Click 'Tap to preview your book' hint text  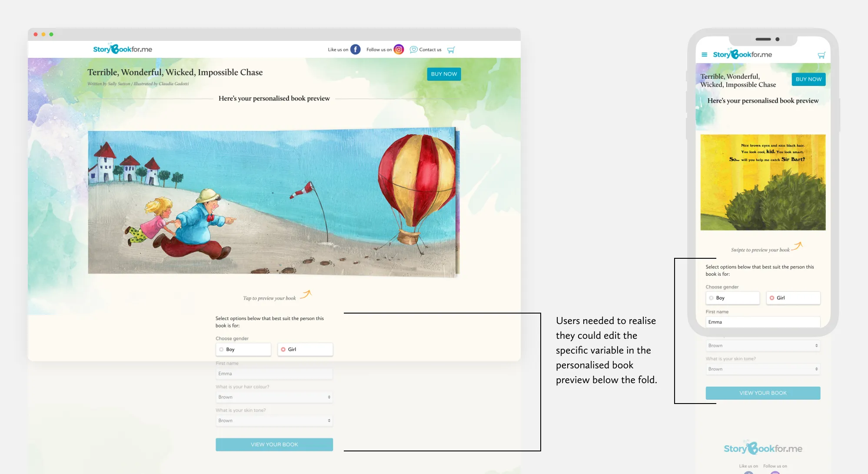269,298
